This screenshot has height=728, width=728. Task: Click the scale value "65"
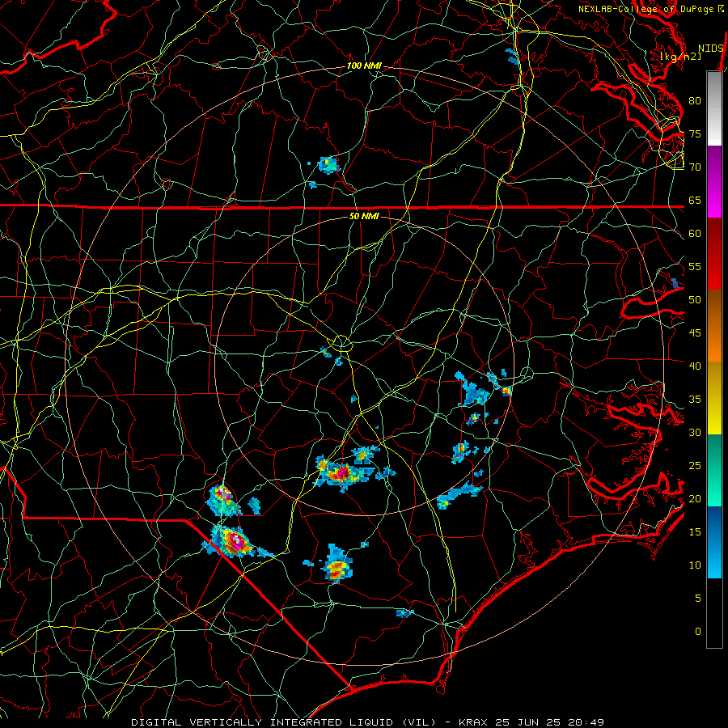click(695, 200)
